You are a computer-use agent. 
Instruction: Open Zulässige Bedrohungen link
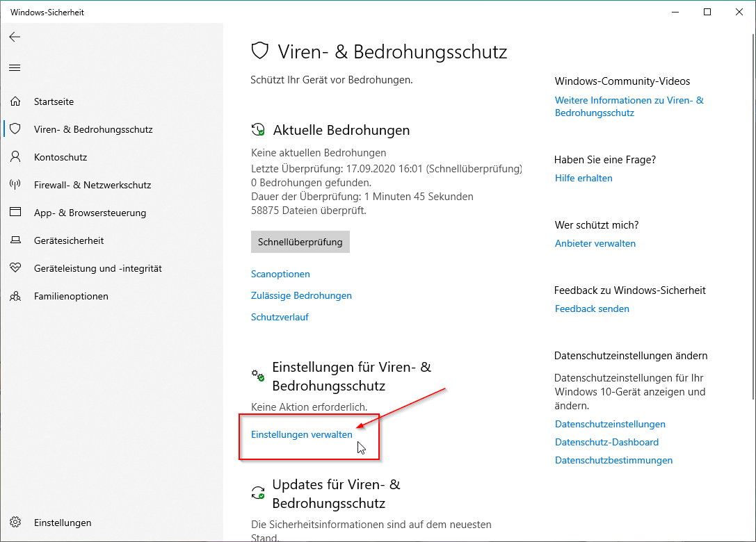pyautogui.click(x=301, y=296)
